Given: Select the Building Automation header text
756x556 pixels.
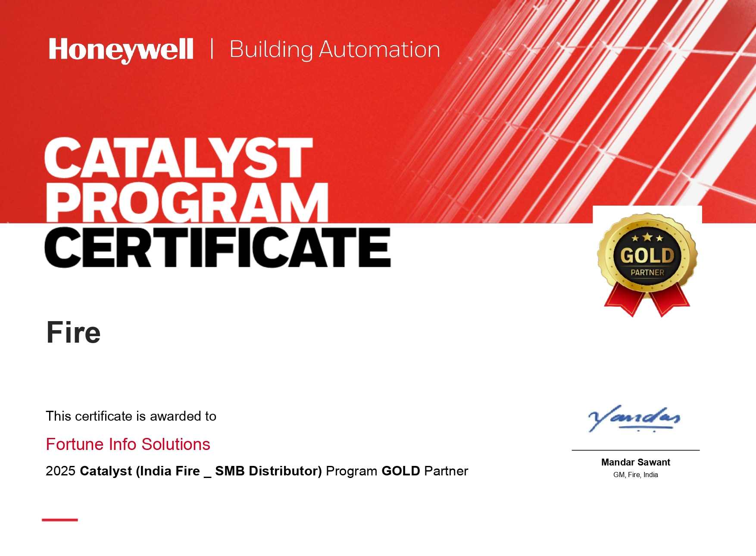Looking at the screenshot, I should click(x=334, y=49).
